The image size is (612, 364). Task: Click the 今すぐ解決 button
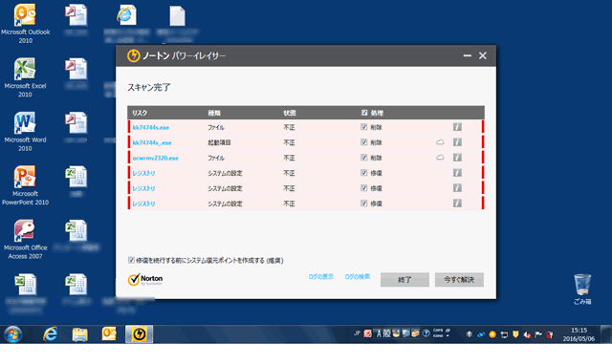pyautogui.click(x=459, y=279)
